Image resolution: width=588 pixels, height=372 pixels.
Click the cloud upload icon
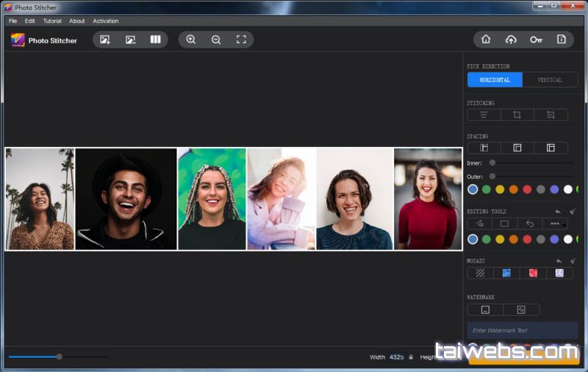pyautogui.click(x=511, y=40)
